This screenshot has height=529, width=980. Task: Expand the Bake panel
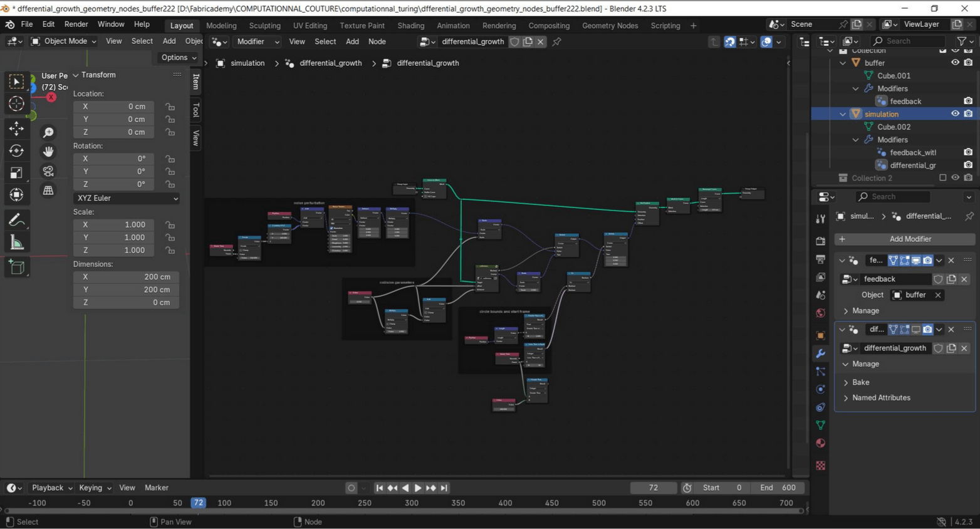[x=860, y=382]
